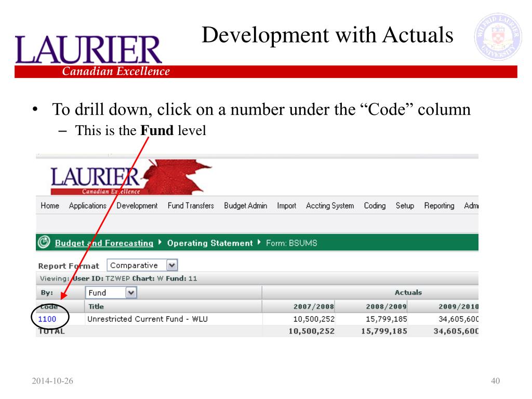Click the 2008/2009 column header

386,307
